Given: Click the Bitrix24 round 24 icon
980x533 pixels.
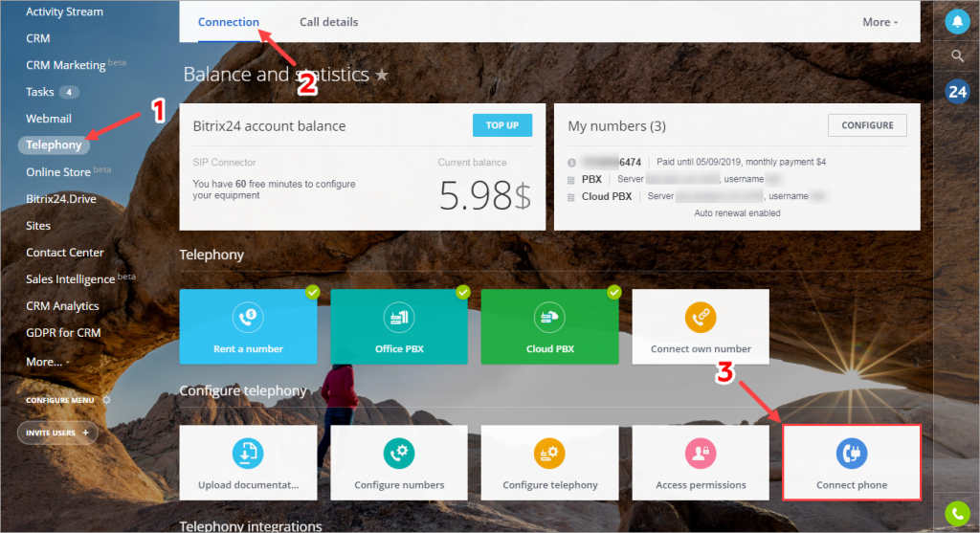Looking at the screenshot, I should point(957,92).
